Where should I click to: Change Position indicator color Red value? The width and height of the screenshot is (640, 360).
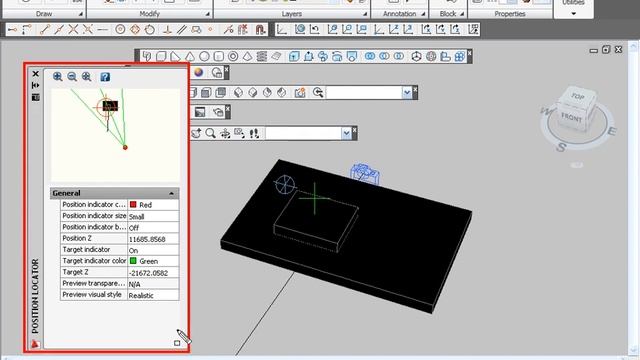point(153,204)
